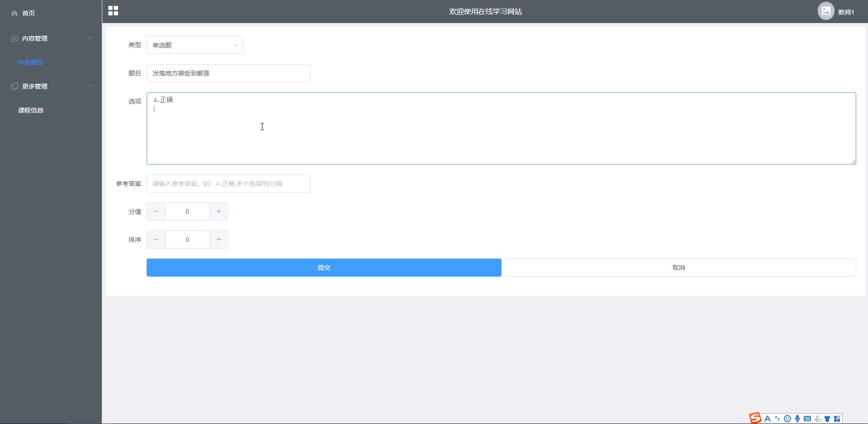
Task: Click the microphone voice input icon
Action: click(797, 419)
